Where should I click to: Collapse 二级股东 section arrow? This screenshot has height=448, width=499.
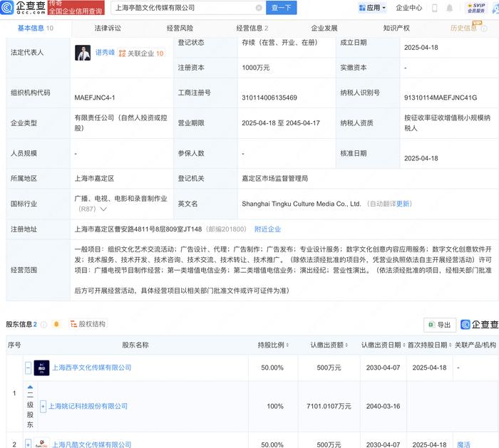(x=30, y=387)
